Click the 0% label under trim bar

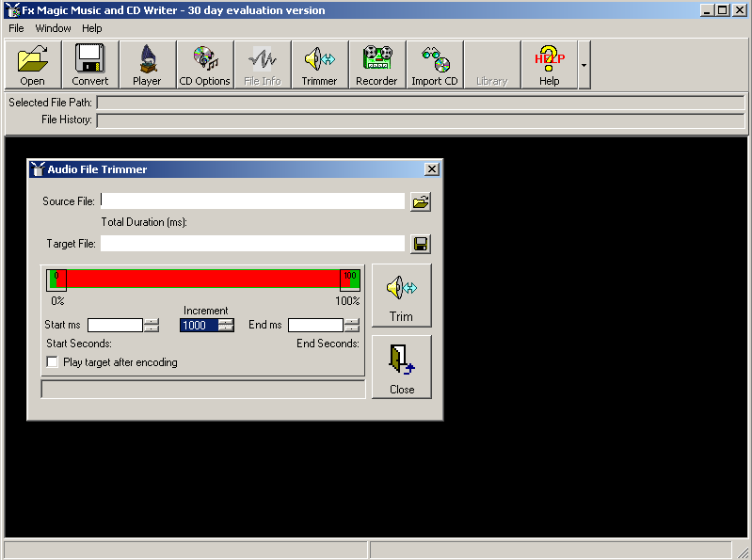(57, 300)
